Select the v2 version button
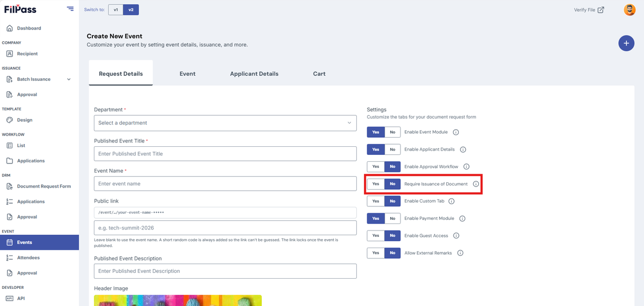This screenshot has width=644, height=306. (131, 10)
